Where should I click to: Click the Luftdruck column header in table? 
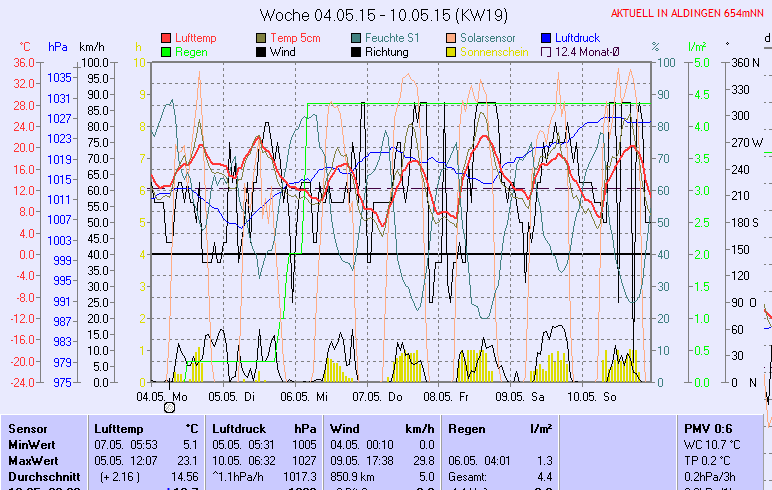pos(240,428)
